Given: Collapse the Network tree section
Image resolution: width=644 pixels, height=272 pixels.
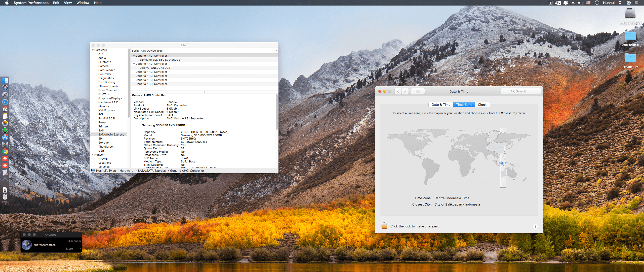Looking at the screenshot, I should [x=93, y=155].
